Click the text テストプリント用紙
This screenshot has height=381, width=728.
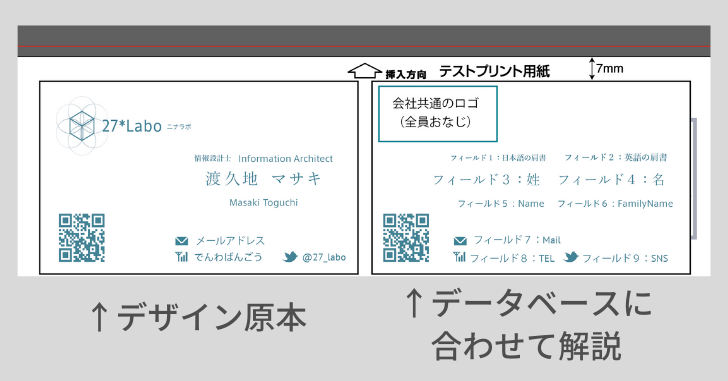[494, 71]
